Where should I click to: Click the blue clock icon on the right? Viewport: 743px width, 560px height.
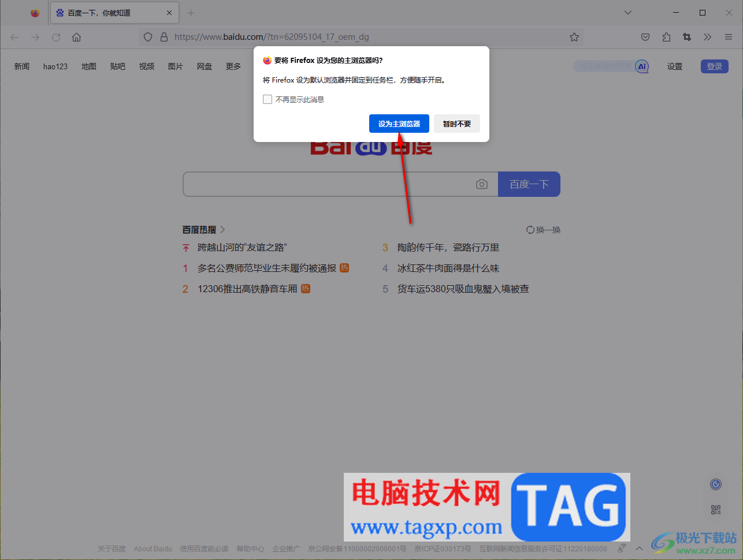[x=715, y=484]
